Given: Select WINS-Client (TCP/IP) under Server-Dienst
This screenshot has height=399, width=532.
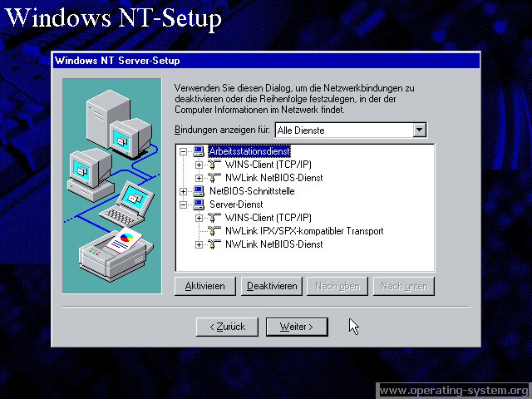Looking at the screenshot, I should [268, 218].
